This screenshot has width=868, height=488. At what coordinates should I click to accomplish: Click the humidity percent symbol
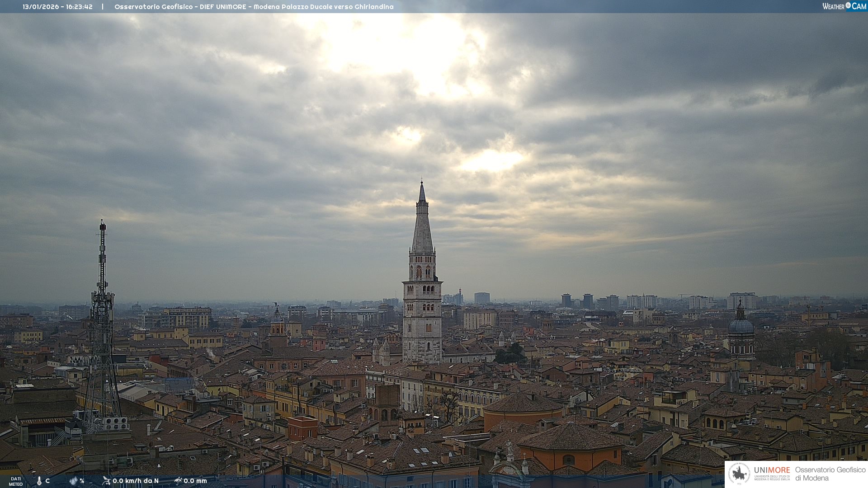pyautogui.click(x=82, y=481)
